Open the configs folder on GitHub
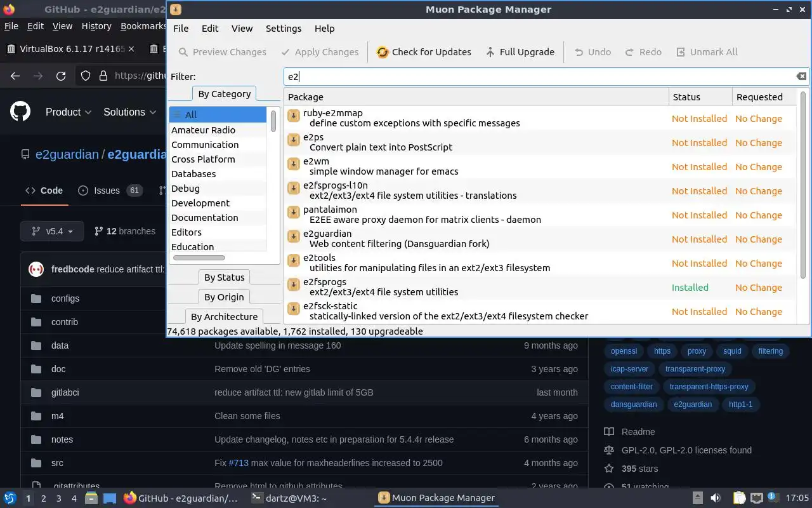This screenshot has width=812, height=508. tap(65, 298)
